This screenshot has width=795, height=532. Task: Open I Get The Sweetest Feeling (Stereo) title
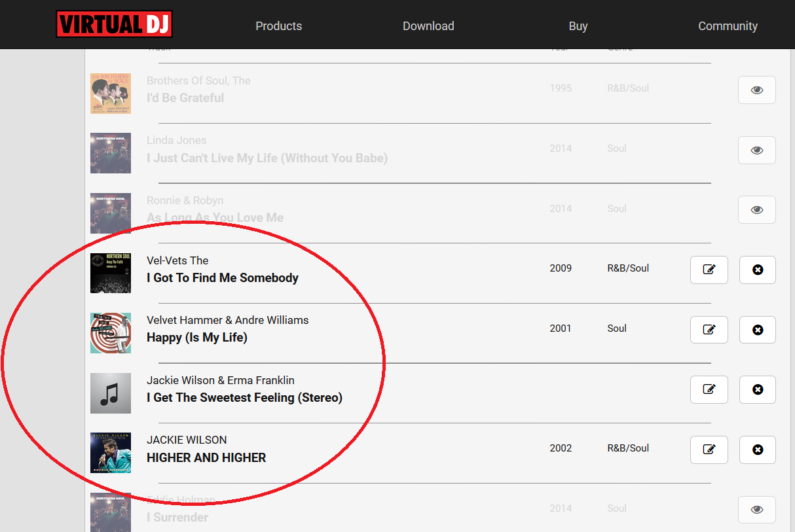point(244,398)
